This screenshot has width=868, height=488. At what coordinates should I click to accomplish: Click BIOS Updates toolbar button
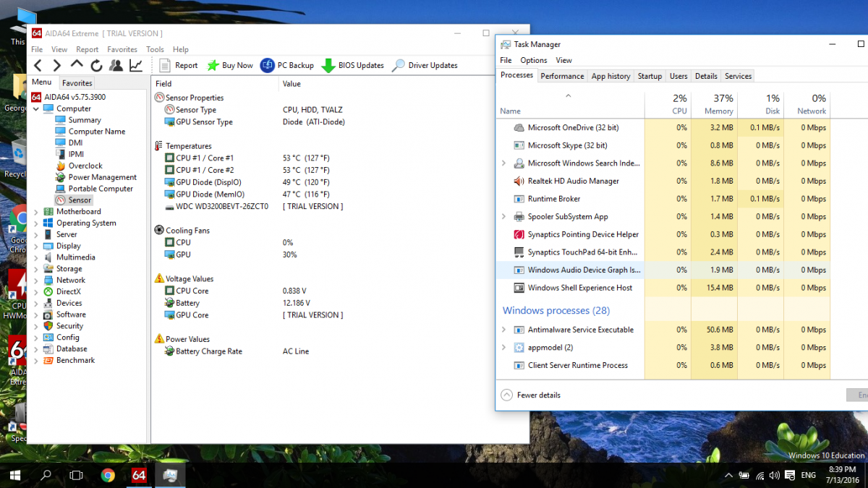(352, 65)
